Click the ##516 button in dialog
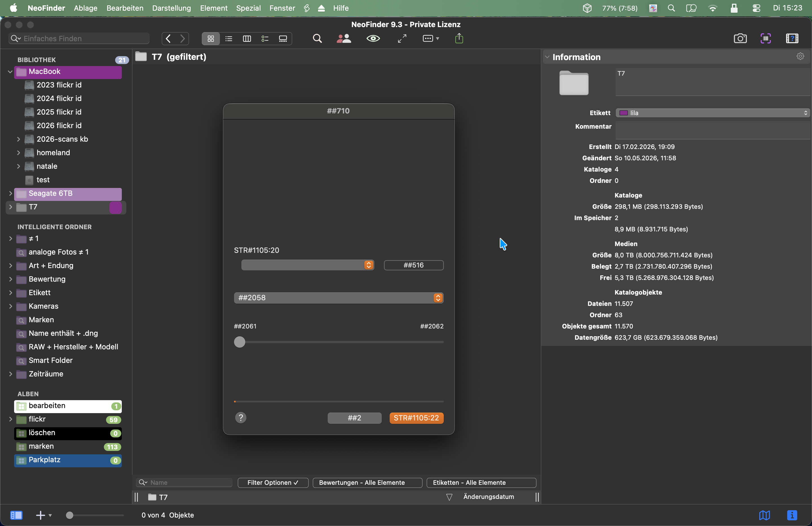The width and height of the screenshot is (812, 526). click(414, 265)
